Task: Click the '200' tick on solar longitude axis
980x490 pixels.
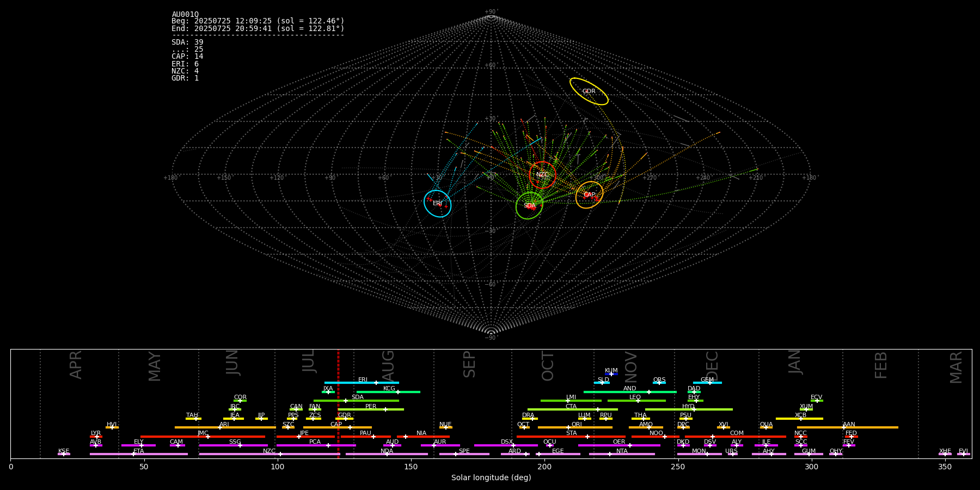Action: click(x=544, y=467)
